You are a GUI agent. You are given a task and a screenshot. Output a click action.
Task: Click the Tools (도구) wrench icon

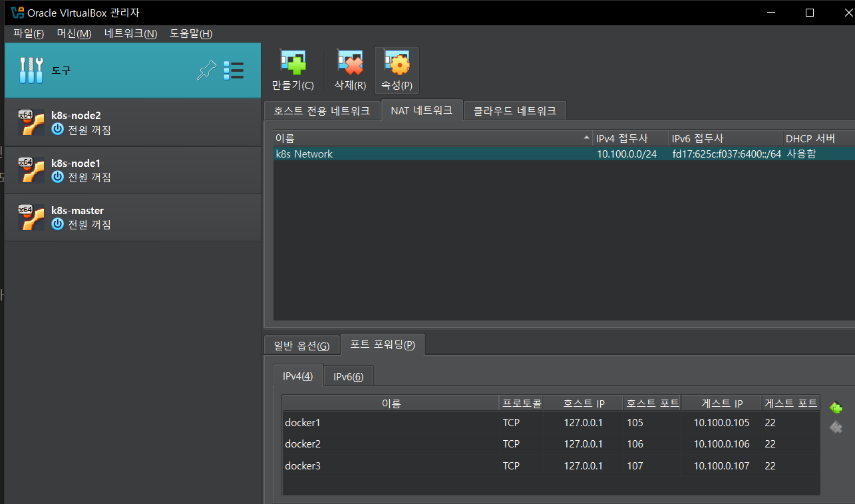coord(31,70)
